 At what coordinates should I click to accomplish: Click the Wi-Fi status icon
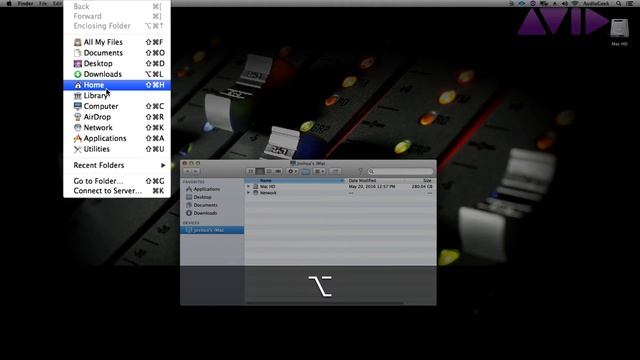(575, 3)
